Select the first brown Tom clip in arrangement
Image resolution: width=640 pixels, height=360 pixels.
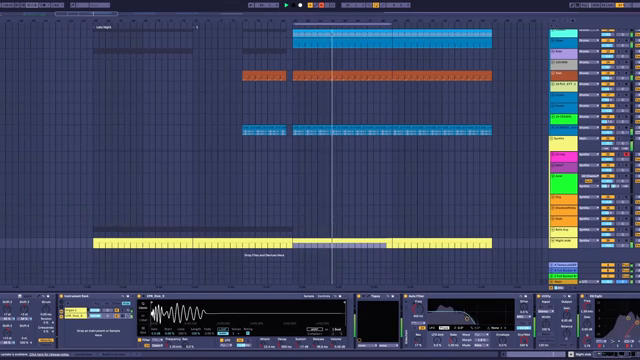(264, 76)
